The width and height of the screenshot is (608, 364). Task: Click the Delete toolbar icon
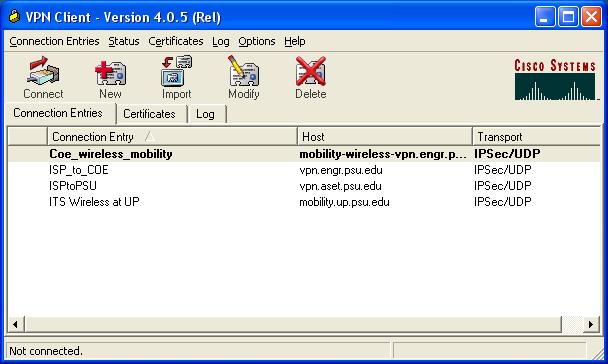tap(311, 71)
